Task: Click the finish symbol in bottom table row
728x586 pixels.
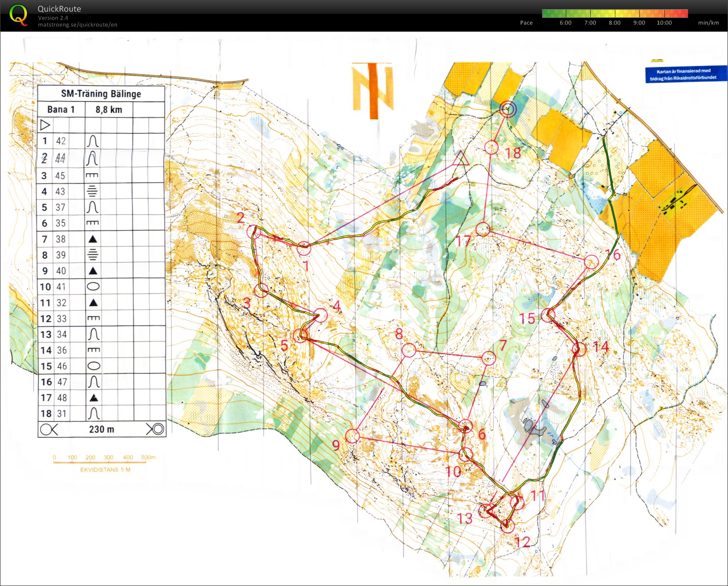Action: pyautogui.click(x=155, y=429)
